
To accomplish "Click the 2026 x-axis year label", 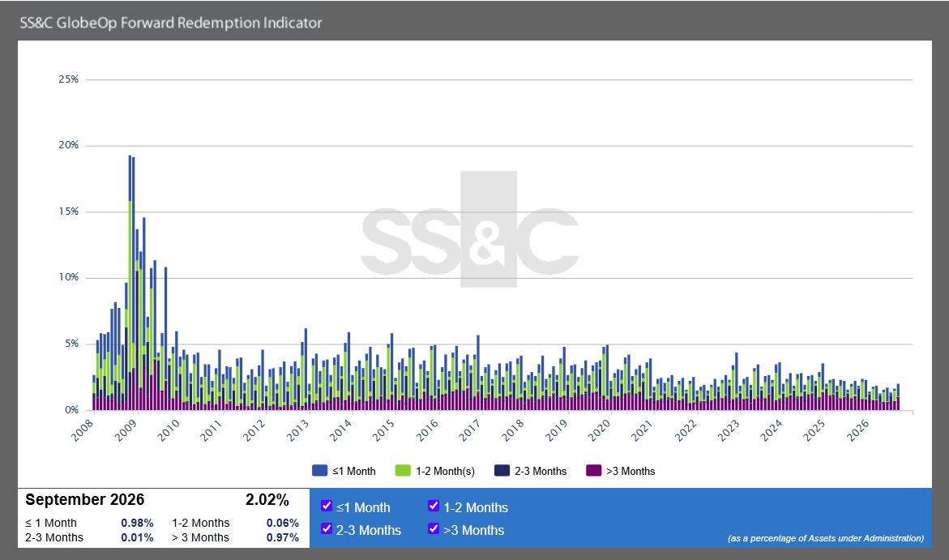I will click(857, 430).
